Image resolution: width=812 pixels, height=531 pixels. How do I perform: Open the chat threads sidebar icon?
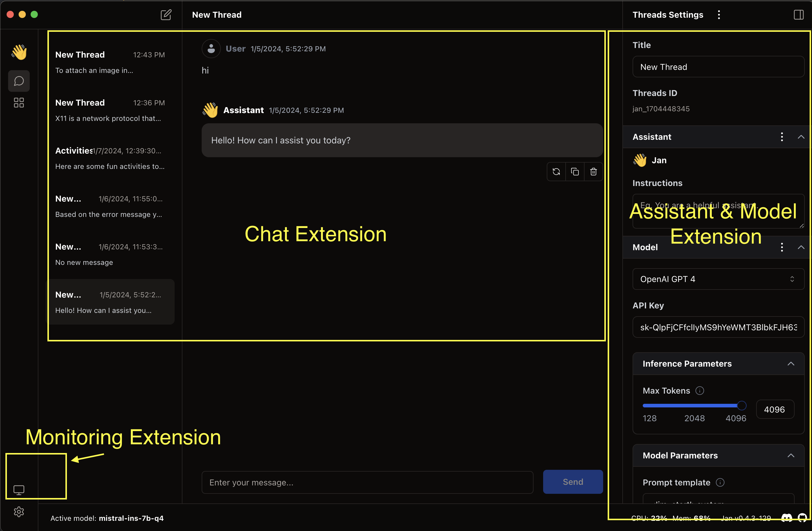tap(19, 81)
